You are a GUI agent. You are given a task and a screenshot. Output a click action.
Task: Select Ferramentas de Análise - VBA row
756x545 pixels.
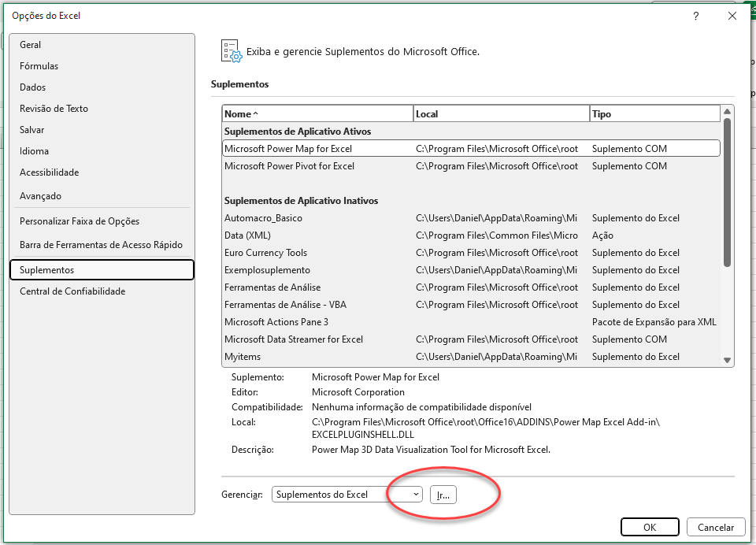coord(471,305)
